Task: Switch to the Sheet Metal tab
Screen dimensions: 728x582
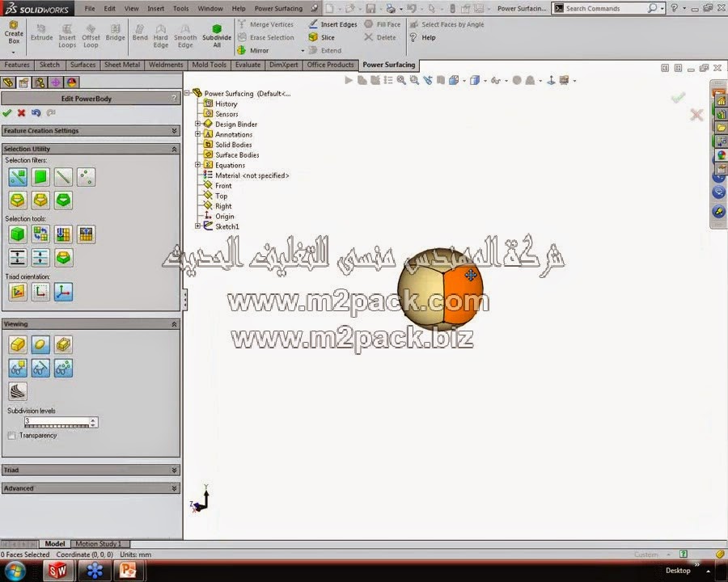Action: tap(121, 65)
